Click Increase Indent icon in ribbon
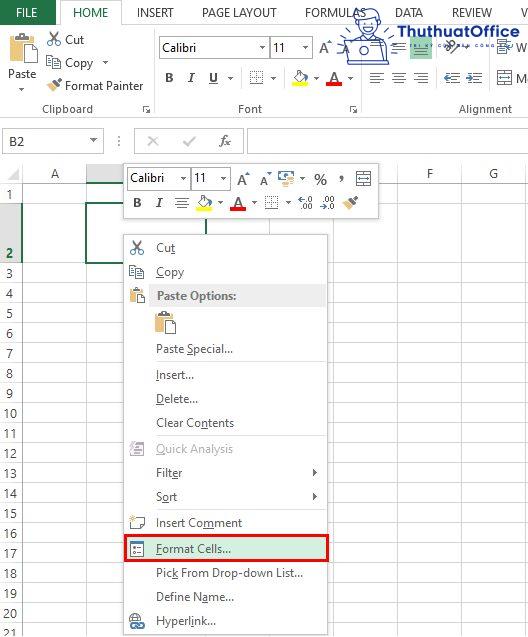The height and width of the screenshot is (637, 528). pyautogui.click(x=474, y=78)
